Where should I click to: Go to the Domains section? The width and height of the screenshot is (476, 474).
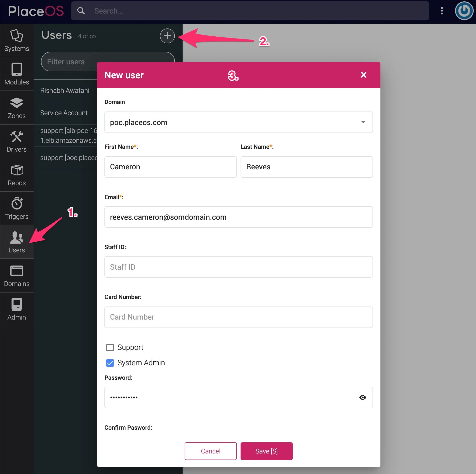point(17,276)
